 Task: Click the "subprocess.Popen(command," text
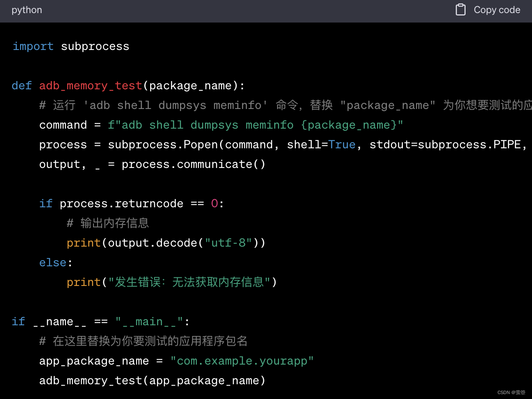[193, 145]
